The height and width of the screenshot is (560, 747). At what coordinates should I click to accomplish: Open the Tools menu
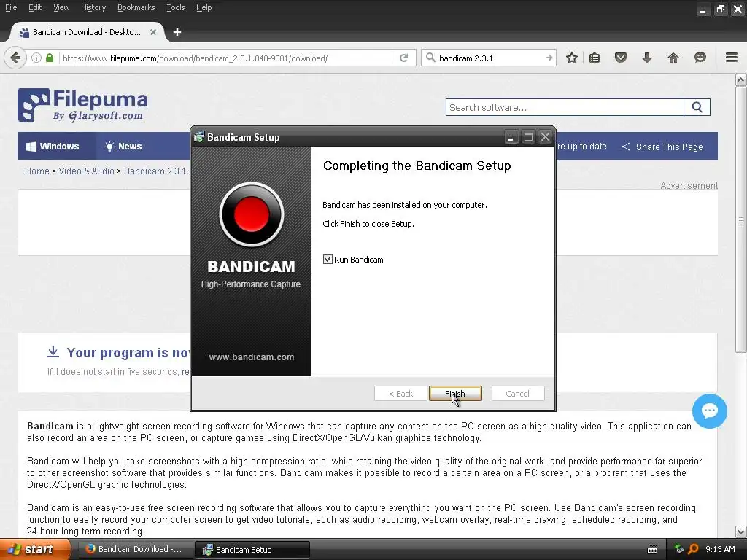(x=175, y=7)
